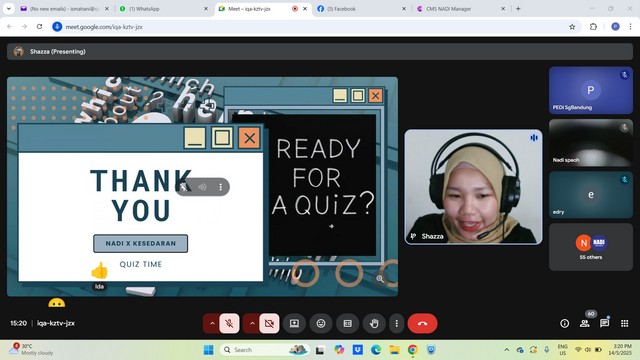Screen dimensions: 640x360
Task: Open the Present now screen-share button
Action: pyautogui.click(x=294, y=323)
